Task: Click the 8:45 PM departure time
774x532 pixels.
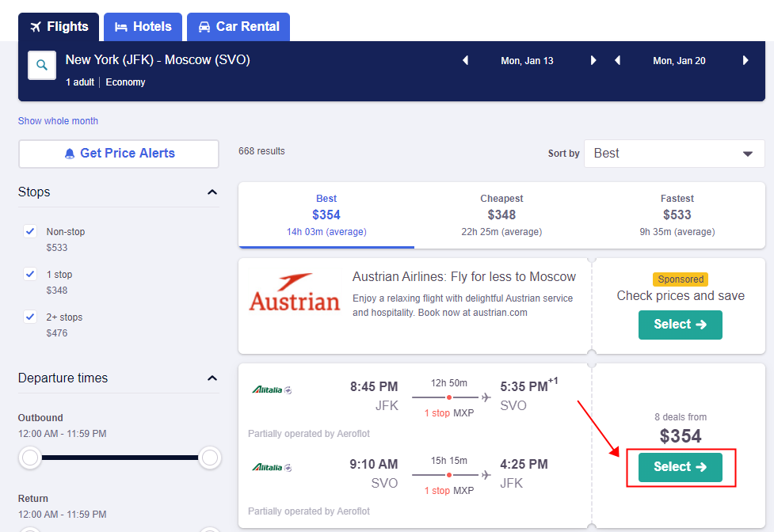Action: point(374,386)
